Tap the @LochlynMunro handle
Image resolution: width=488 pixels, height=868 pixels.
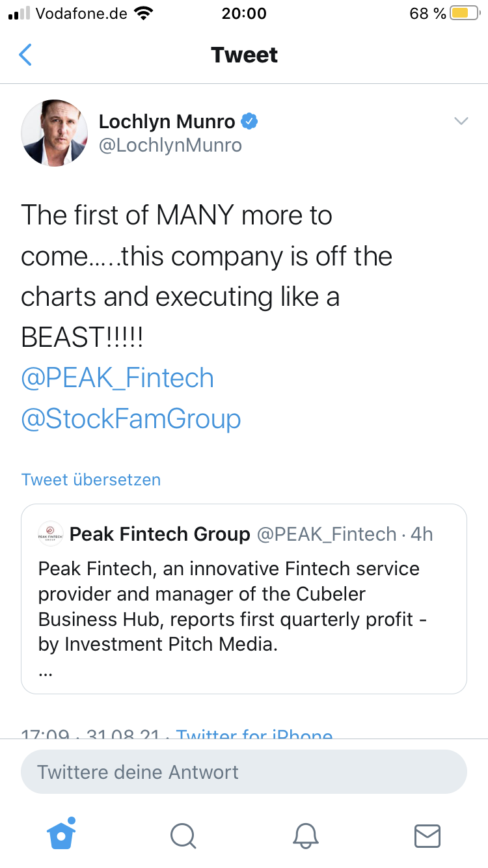tap(170, 145)
